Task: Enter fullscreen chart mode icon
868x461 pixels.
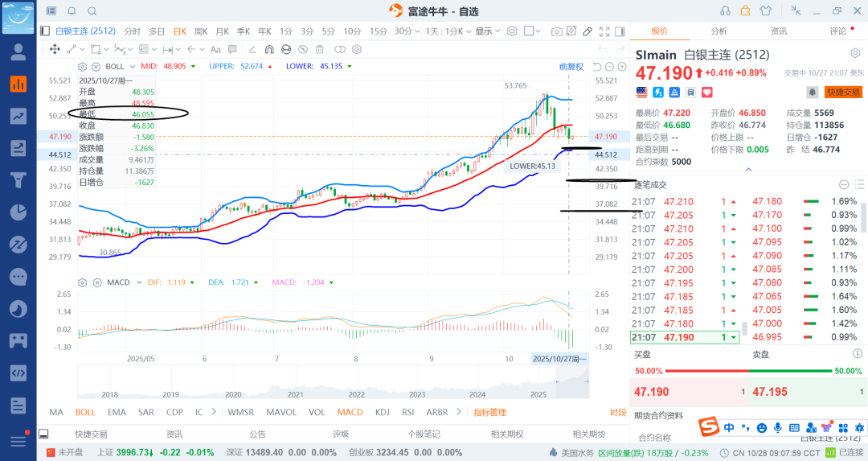Action: click(x=604, y=31)
